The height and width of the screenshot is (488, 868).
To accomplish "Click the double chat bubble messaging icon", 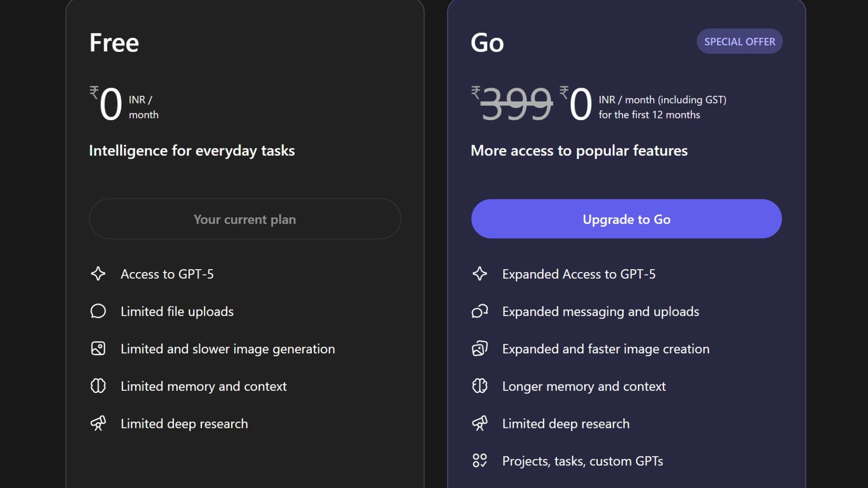I will click(480, 311).
